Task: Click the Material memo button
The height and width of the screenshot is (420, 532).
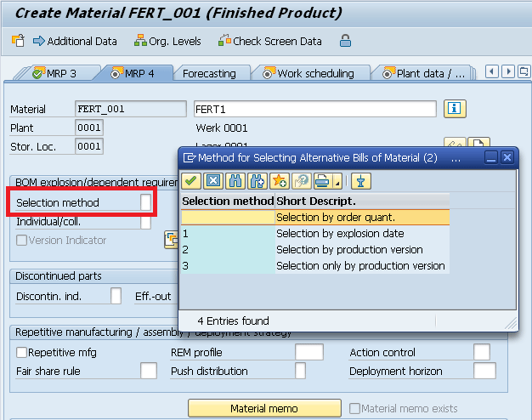Action: coord(264,409)
